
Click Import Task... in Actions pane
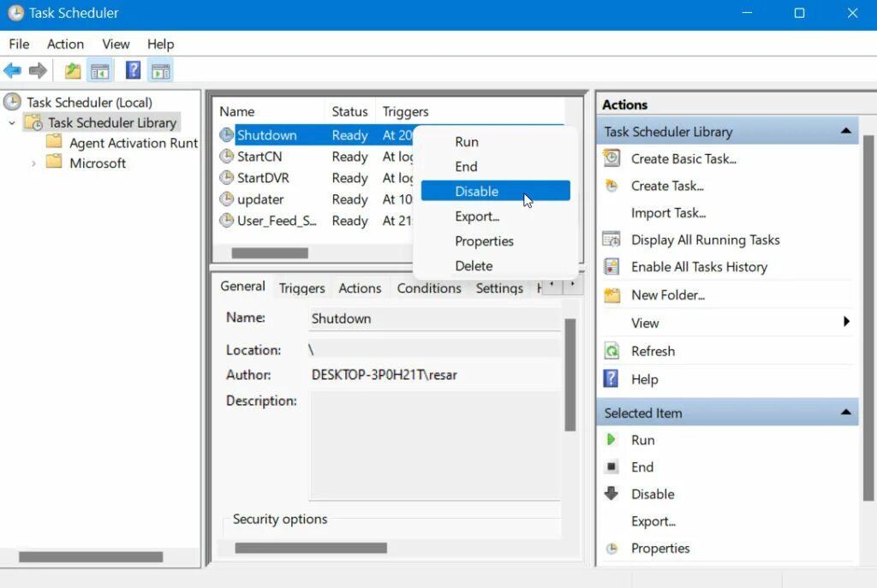click(x=668, y=213)
